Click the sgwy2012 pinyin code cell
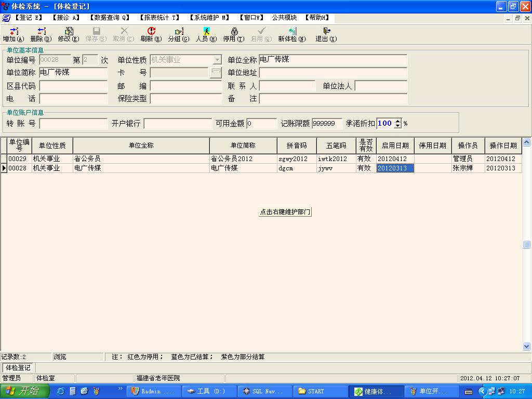 pyautogui.click(x=297, y=158)
